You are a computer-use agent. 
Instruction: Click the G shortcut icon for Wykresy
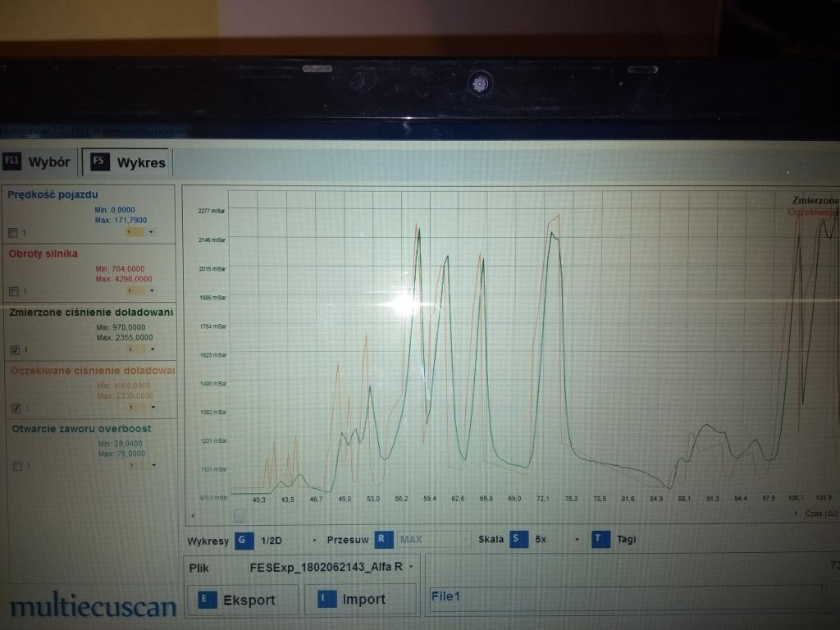pyautogui.click(x=244, y=540)
